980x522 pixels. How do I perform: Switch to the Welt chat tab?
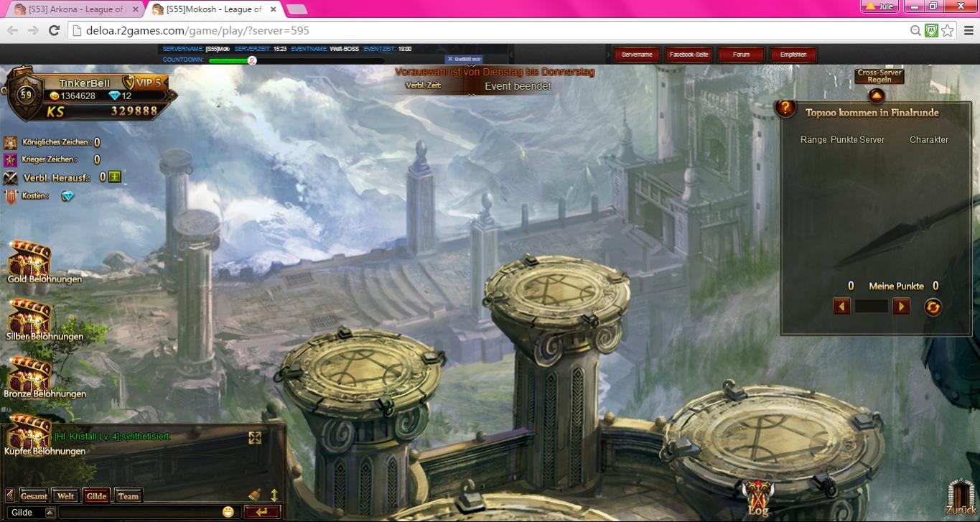pos(65,496)
